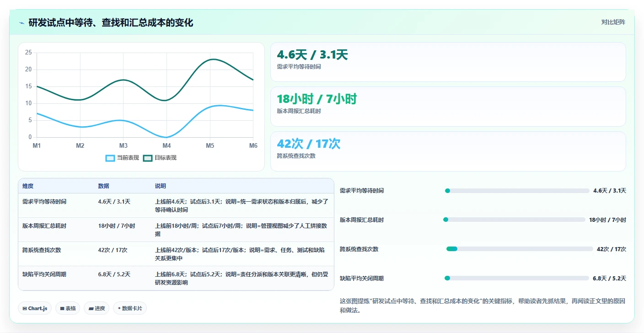Screen dimensions: 644x333
Task: Click the 42次 / 17次 card value
Action: [x=309, y=144]
